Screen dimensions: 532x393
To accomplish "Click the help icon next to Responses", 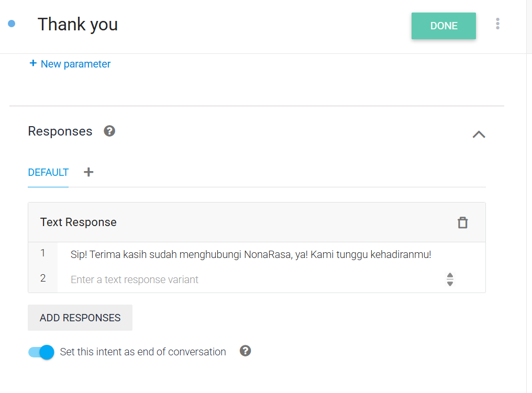I will point(109,131).
